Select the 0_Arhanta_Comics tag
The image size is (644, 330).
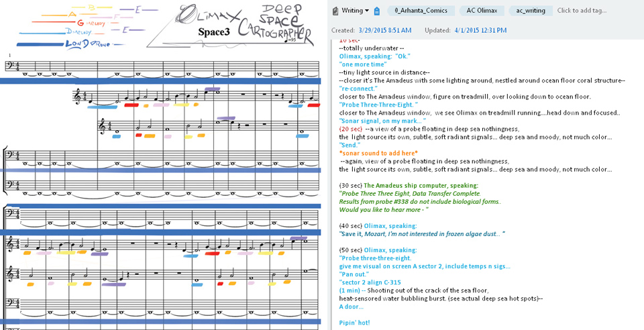(x=421, y=11)
